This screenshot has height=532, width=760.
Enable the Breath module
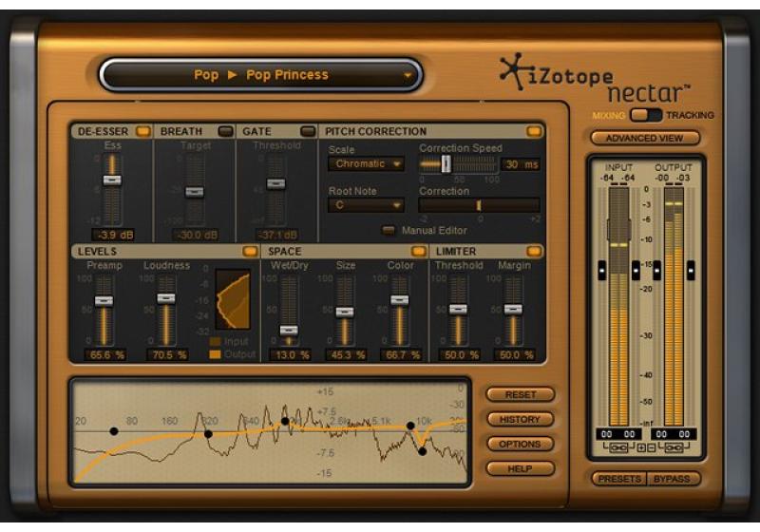225,131
